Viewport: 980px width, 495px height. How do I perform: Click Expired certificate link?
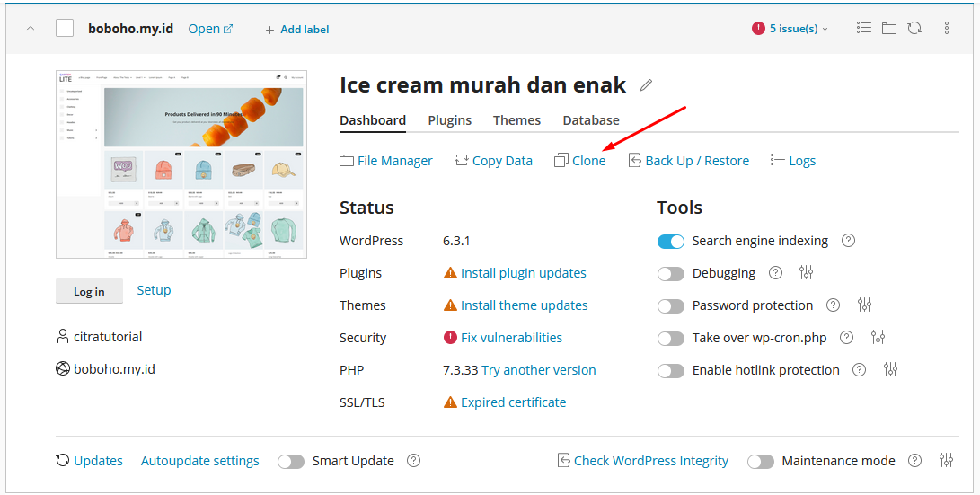(513, 402)
